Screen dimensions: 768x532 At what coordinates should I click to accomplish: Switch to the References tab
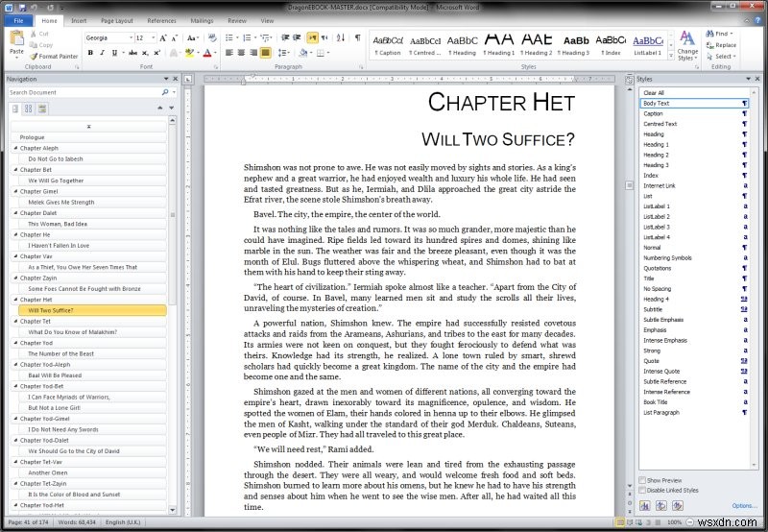click(x=161, y=20)
